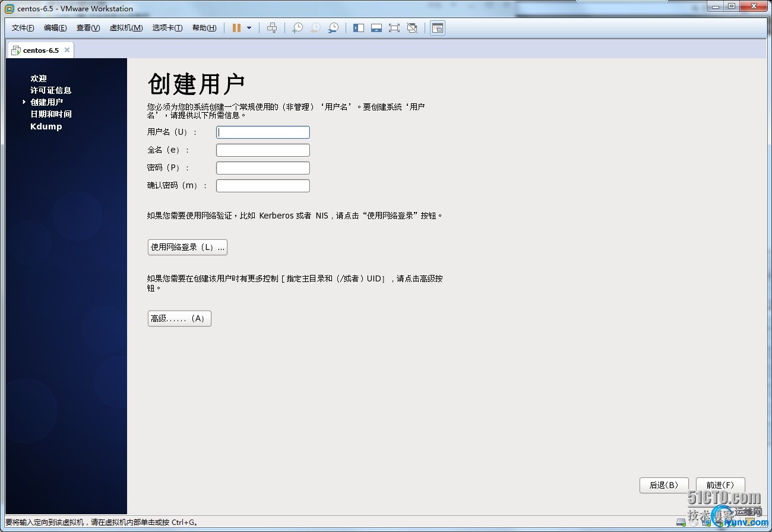Switch to Unity mode
772x532 pixels.
click(412, 28)
